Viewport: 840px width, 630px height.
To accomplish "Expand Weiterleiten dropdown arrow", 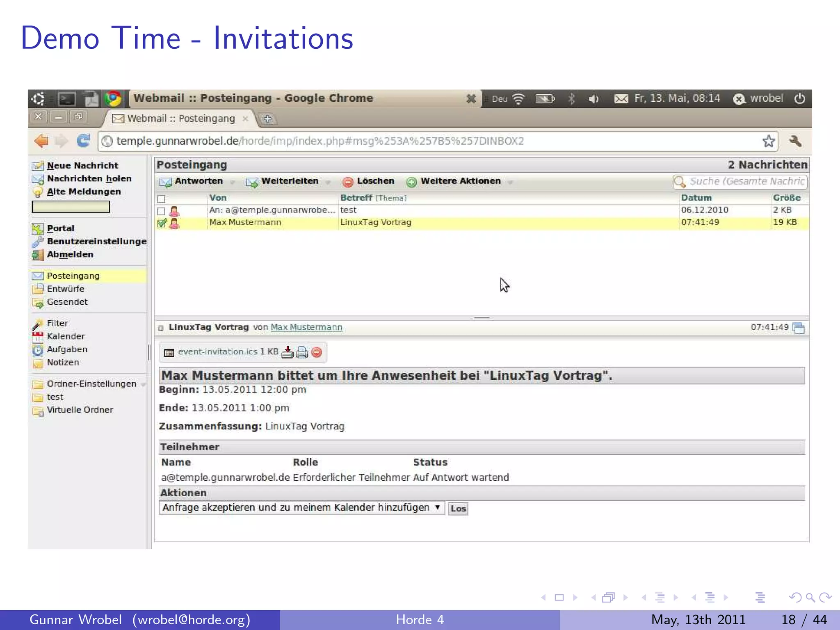I will [328, 182].
